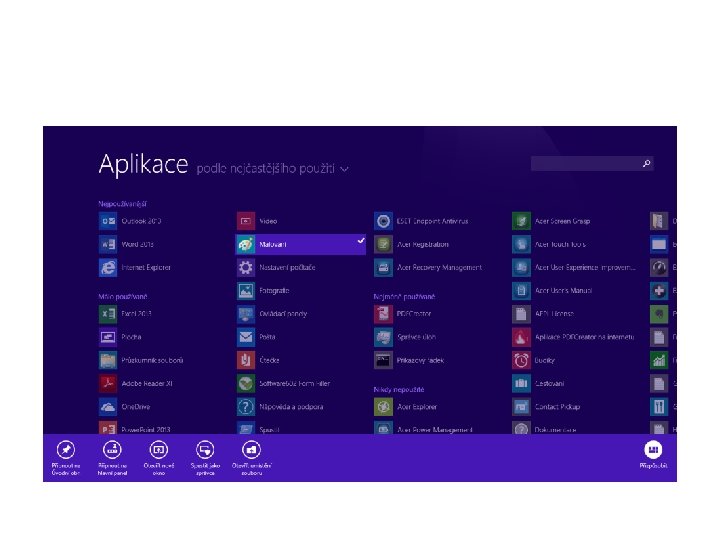Open the Plocha desktop tile
This screenshot has height=540, width=720.
(108, 337)
